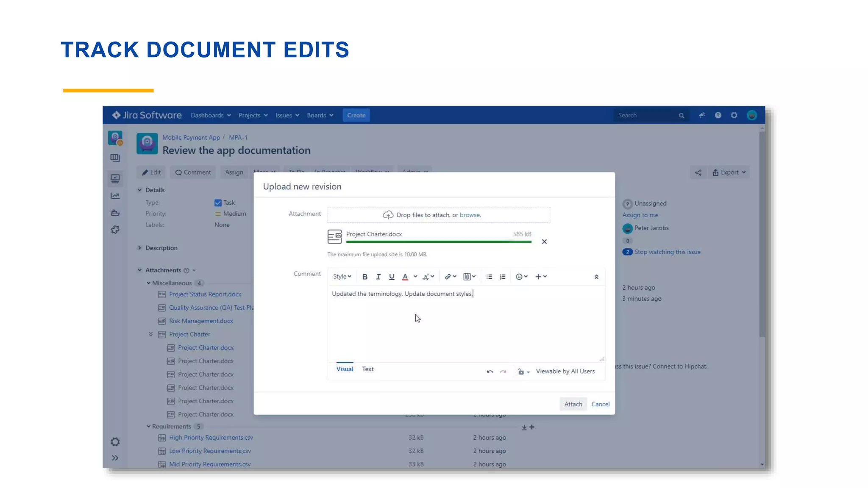Remove the Project Charter.docx upload

[x=544, y=241]
